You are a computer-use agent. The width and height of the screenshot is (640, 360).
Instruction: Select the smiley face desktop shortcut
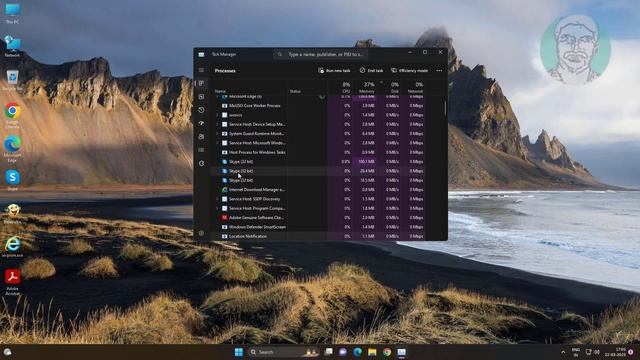pos(12,214)
